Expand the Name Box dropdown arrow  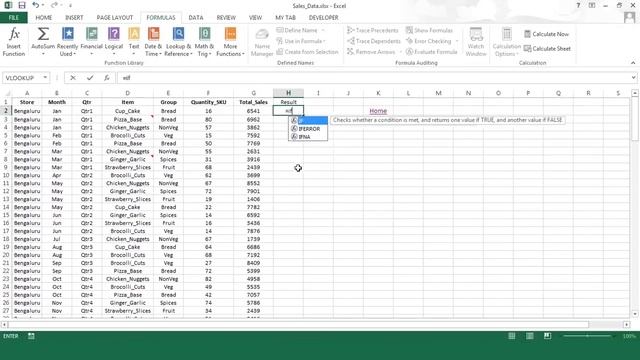click(x=45, y=78)
